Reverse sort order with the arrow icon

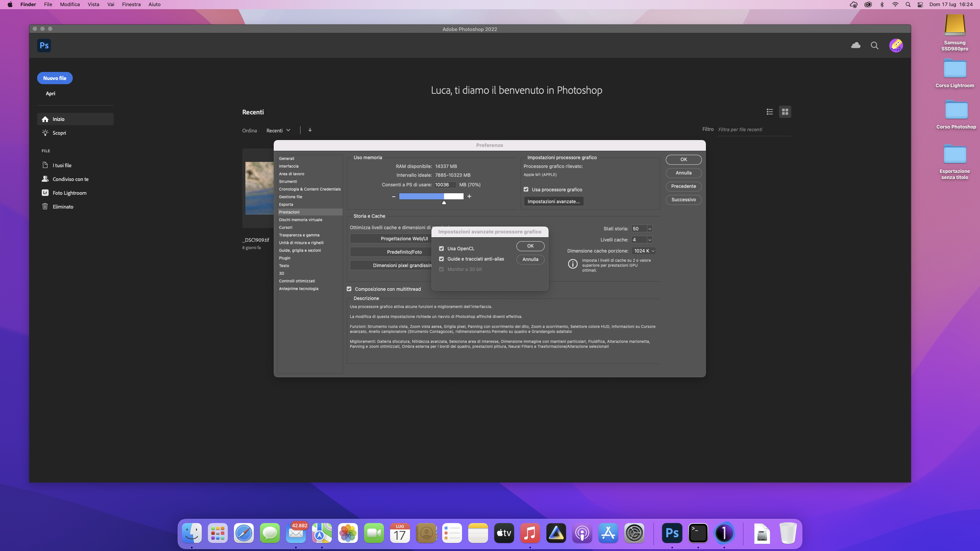coord(310,130)
